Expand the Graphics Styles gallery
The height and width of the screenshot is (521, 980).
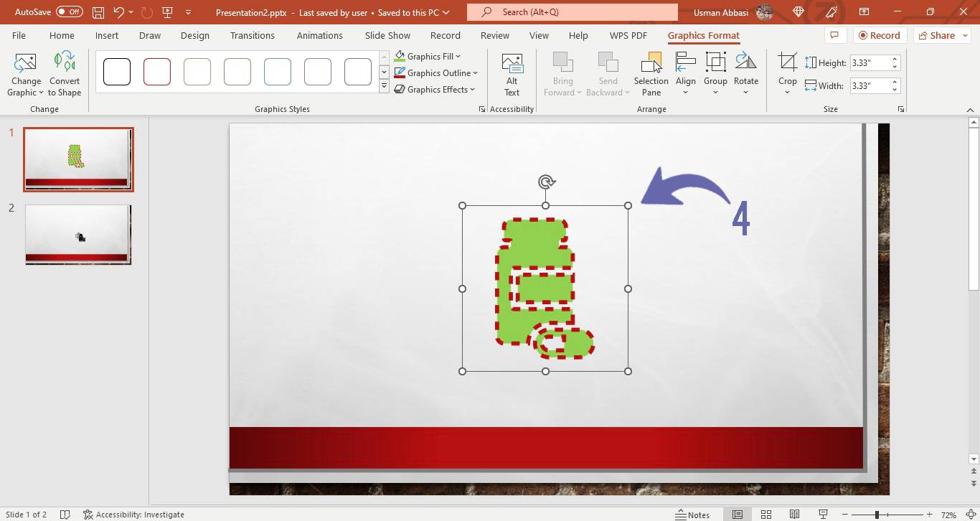pyautogui.click(x=384, y=87)
